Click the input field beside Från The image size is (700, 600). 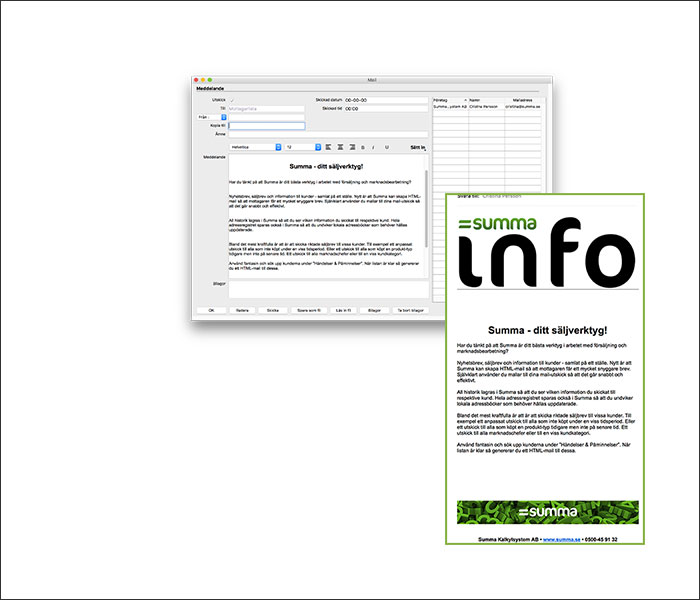(x=267, y=117)
